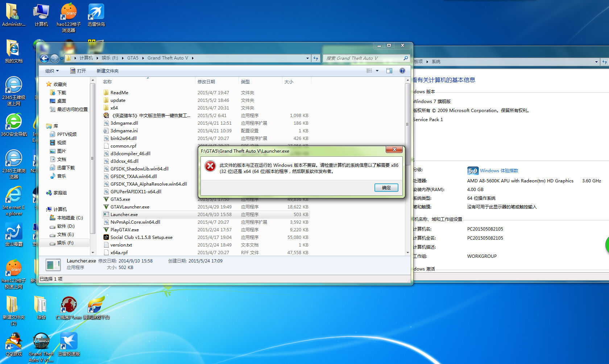609x364 pixels.
Task: Sort by 修改日期 column header
Action: [x=206, y=82]
